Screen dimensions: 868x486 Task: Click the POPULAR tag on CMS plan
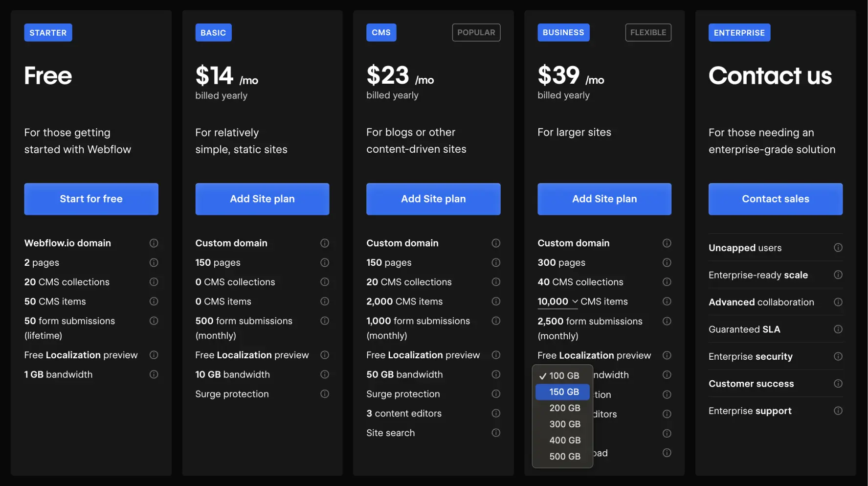click(476, 32)
